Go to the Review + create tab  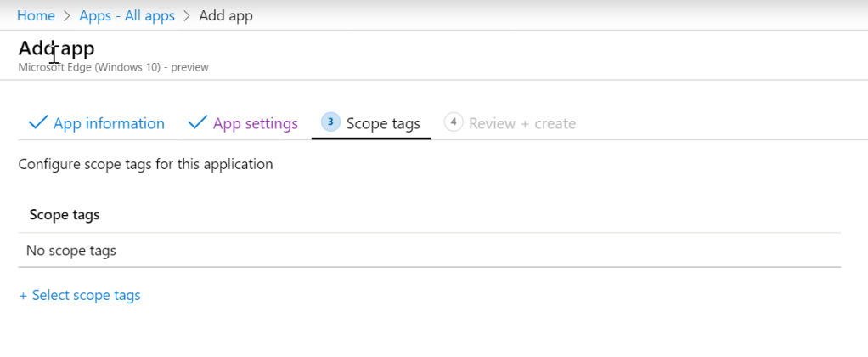coord(521,123)
